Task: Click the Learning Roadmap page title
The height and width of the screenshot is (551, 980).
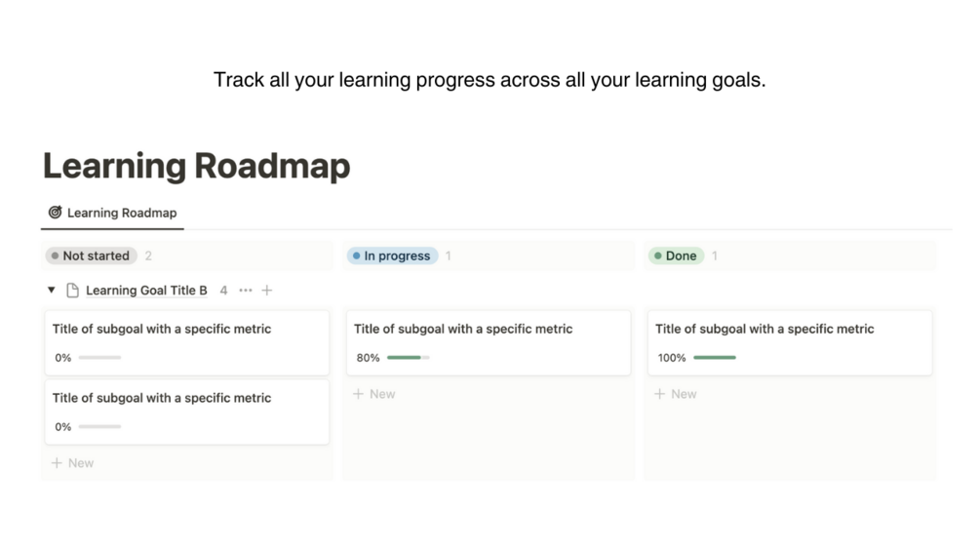Action: 196,166
